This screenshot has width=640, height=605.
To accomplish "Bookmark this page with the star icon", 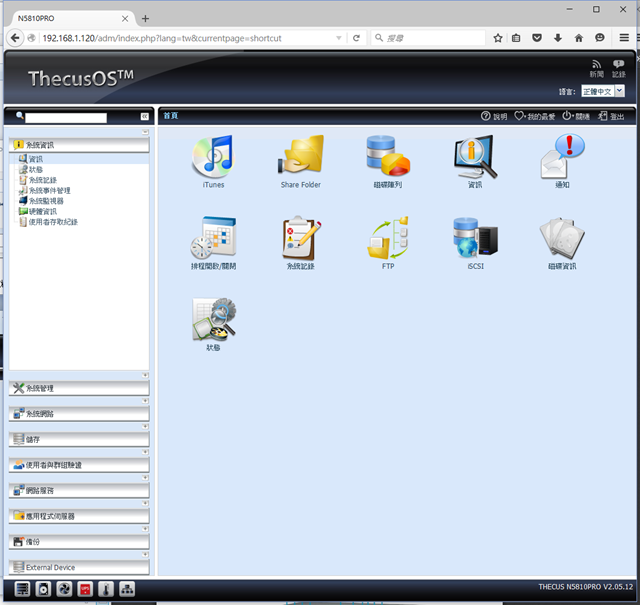I will click(498, 38).
